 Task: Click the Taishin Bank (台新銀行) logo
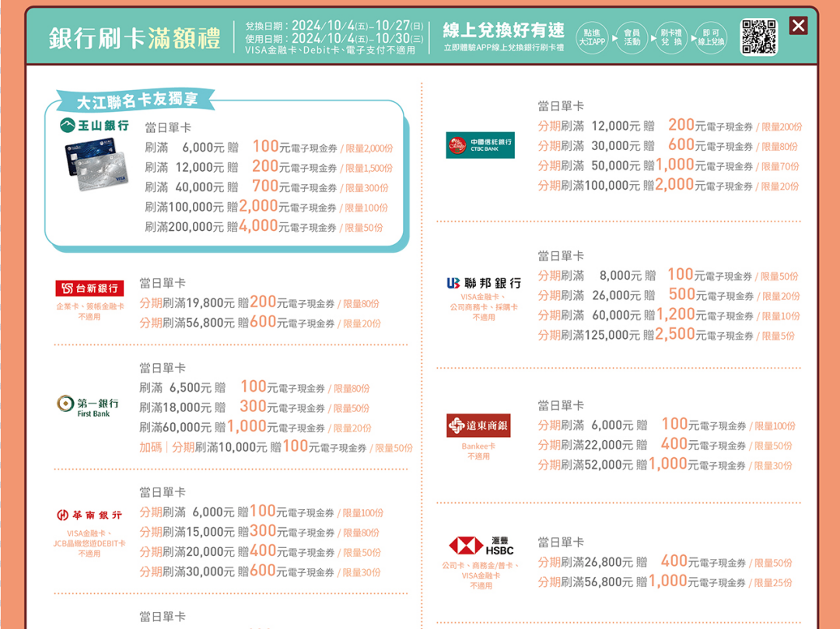88,287
